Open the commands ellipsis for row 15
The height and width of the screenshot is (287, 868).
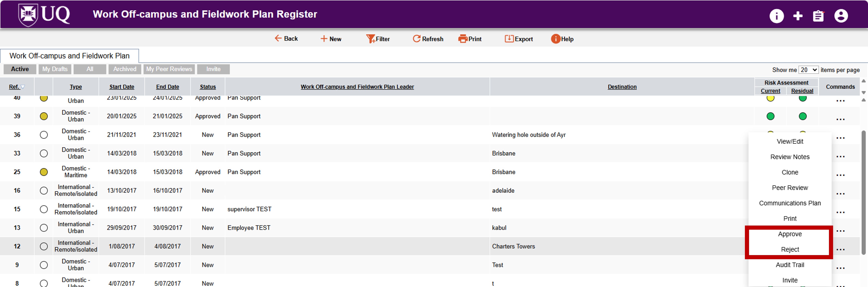[x=840, y=212]
